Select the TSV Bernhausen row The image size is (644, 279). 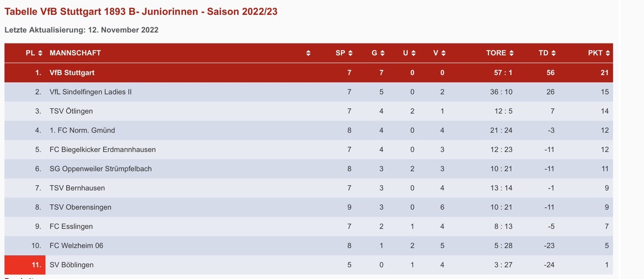tap(77, 188)
